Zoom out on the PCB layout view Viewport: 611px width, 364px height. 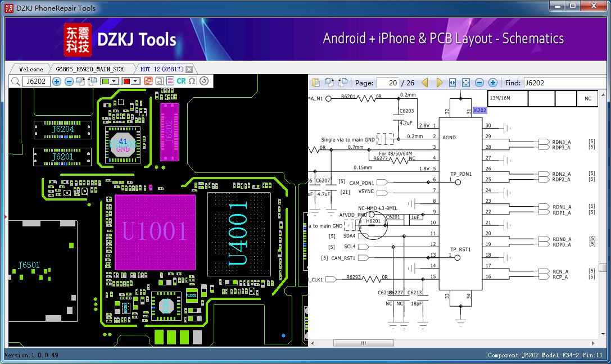pos(69,81)
